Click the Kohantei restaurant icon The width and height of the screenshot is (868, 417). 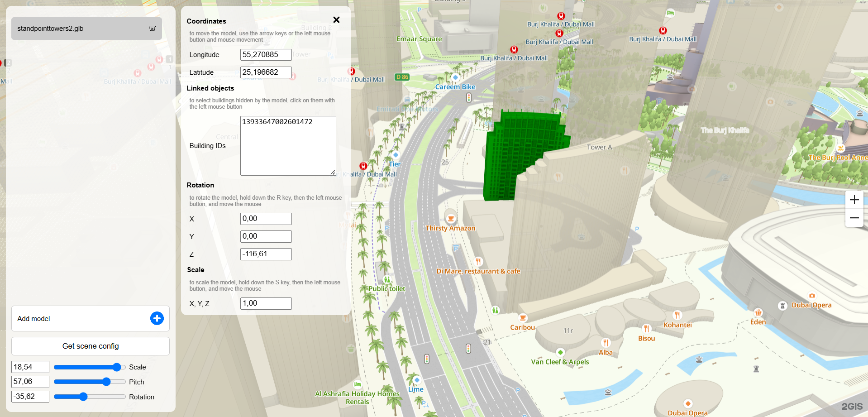coord(677,315)
